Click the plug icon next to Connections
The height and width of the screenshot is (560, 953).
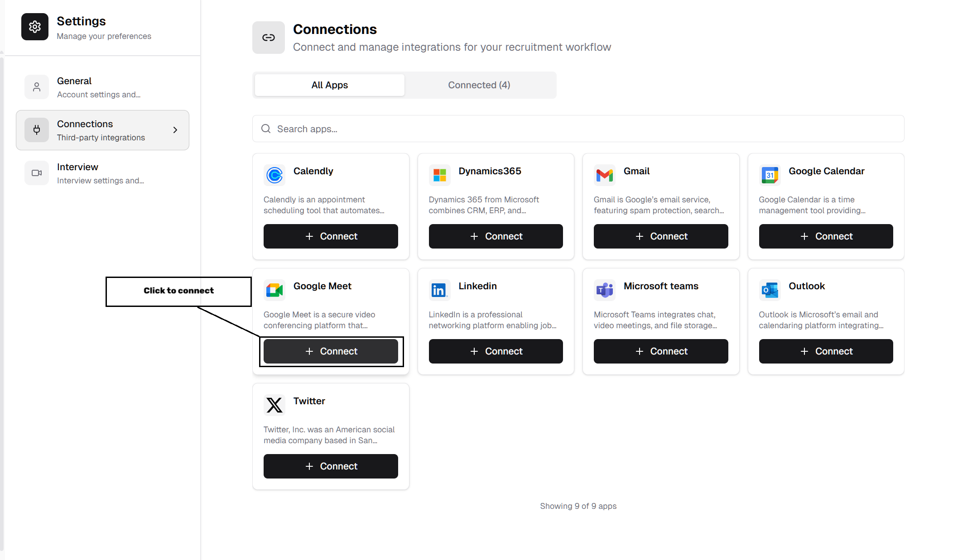(x=36, y=130)
